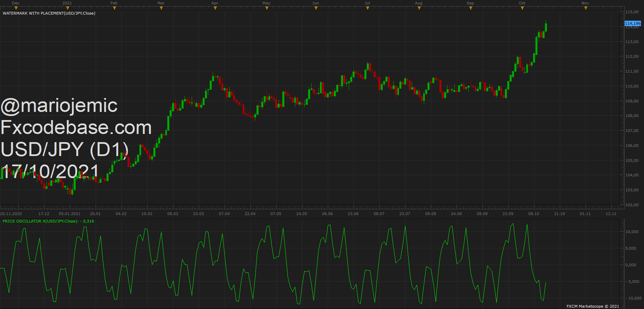Click the 08.09 date label
This screenshot has height=309, width=644.
[482, 214]
